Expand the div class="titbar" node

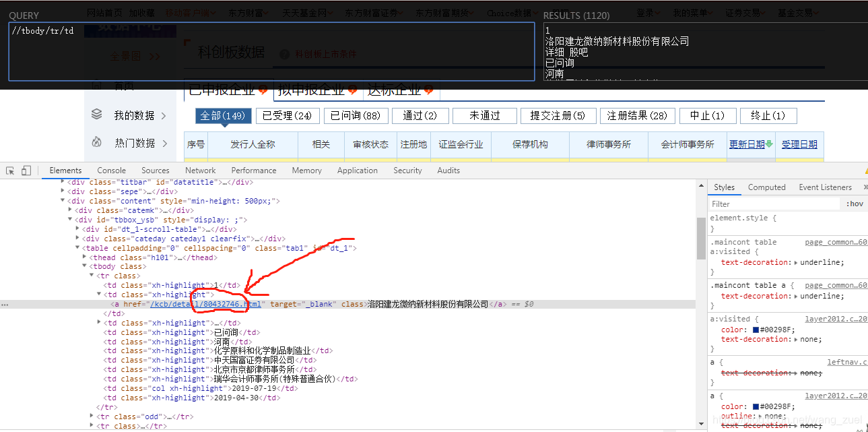click(63, 182)
